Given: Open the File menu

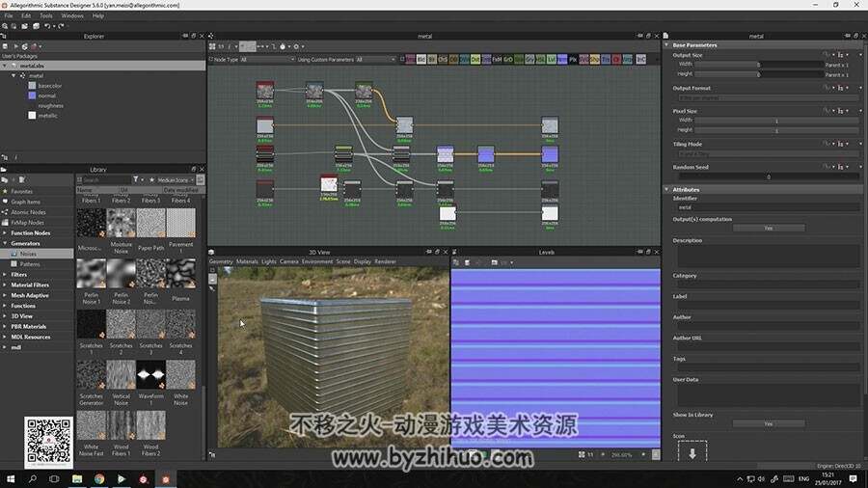Looking at the screenshot, I should coord(9,16).
